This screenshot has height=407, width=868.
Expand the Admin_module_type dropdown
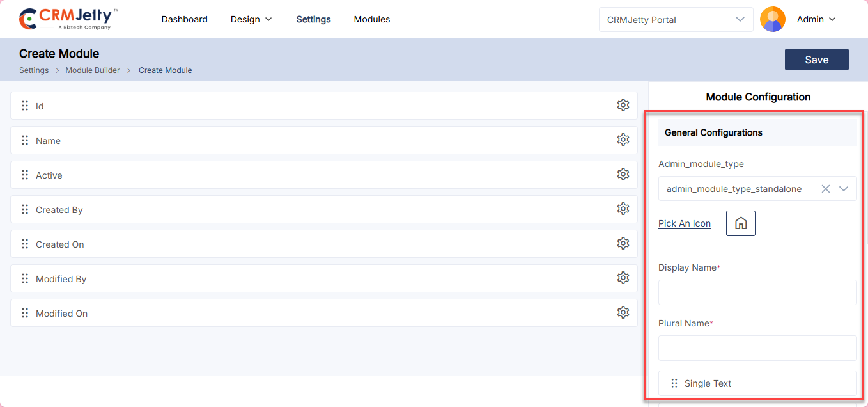point(844,189)
